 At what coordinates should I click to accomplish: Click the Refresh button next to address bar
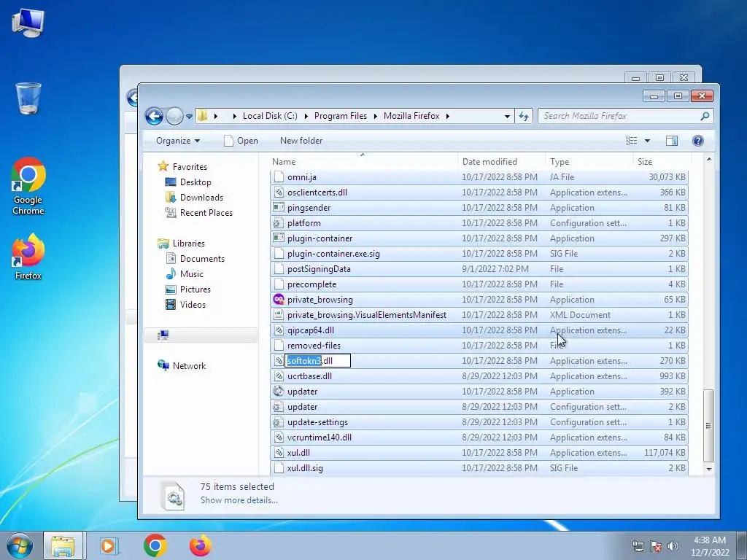(x=524, y=116)
